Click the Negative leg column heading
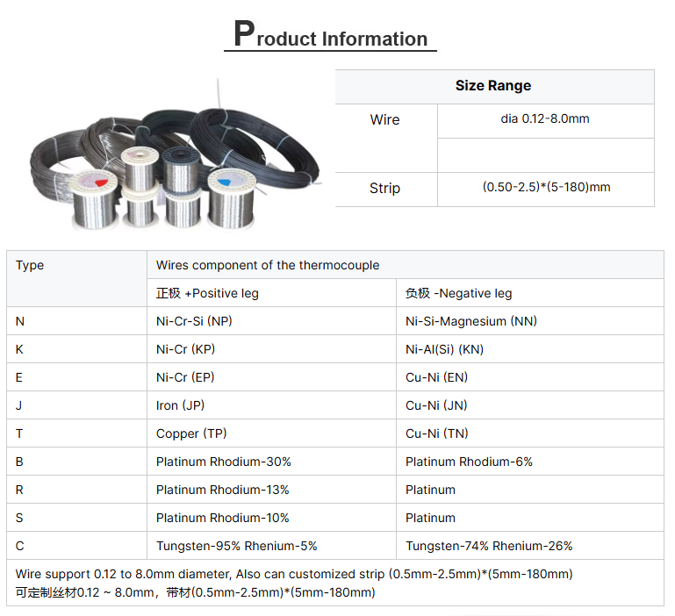This screenshot has height=616, width=675. click(458, 293)
